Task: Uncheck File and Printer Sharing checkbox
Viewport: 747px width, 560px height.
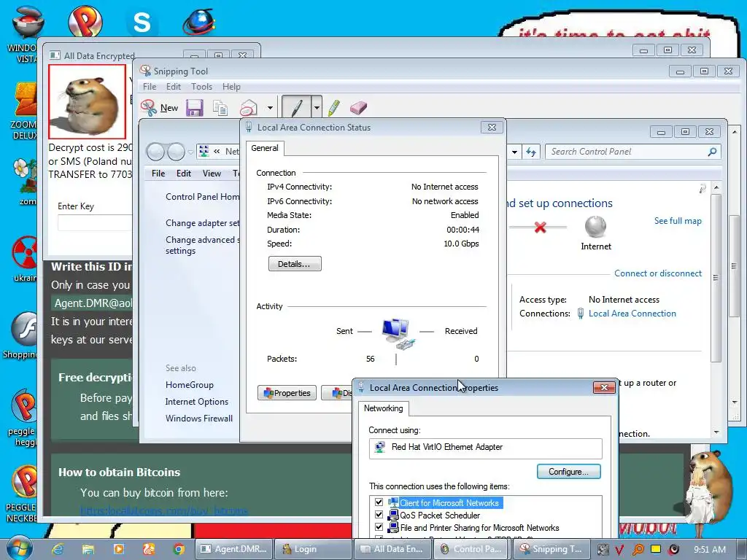Action: pos(379,527)
